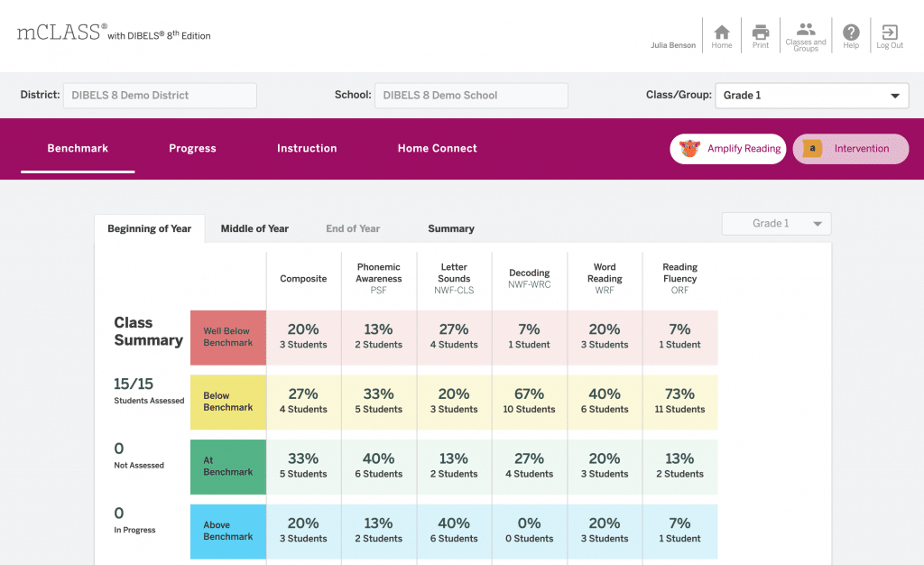The image size is (924, 565).
Task: Switch to the Middle of Year tab
Action: point(254,228)
